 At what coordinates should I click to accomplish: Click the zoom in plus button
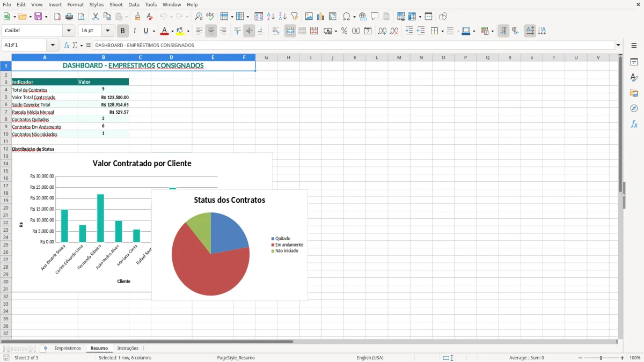623,358
